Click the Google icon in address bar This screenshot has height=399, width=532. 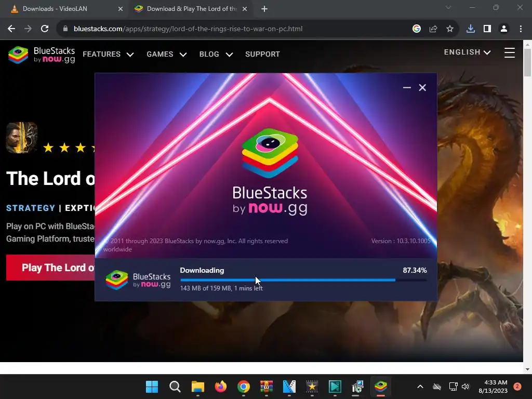(417, 29)
